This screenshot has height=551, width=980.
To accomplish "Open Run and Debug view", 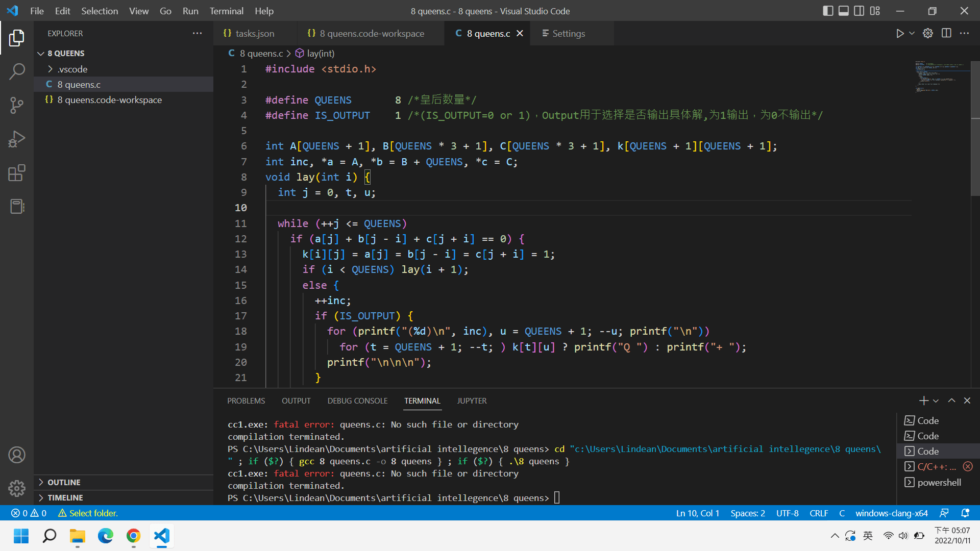I will coord(17,139).
